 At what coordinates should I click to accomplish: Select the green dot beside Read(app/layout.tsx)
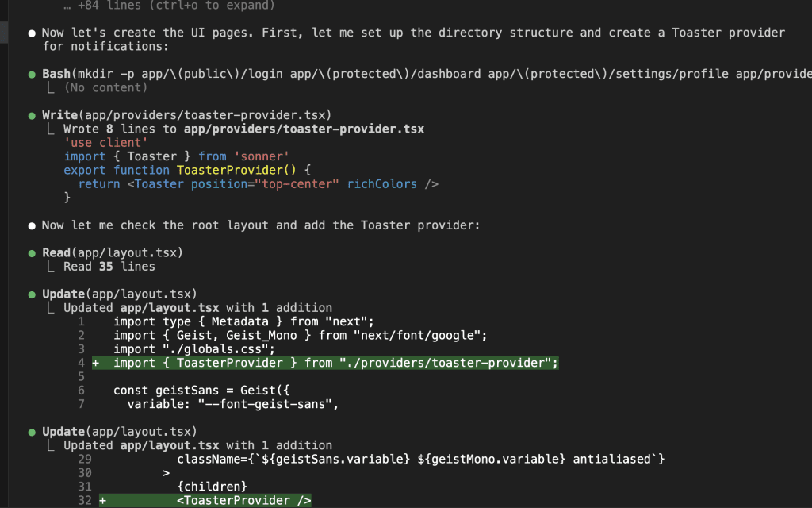tap(32, 253)
